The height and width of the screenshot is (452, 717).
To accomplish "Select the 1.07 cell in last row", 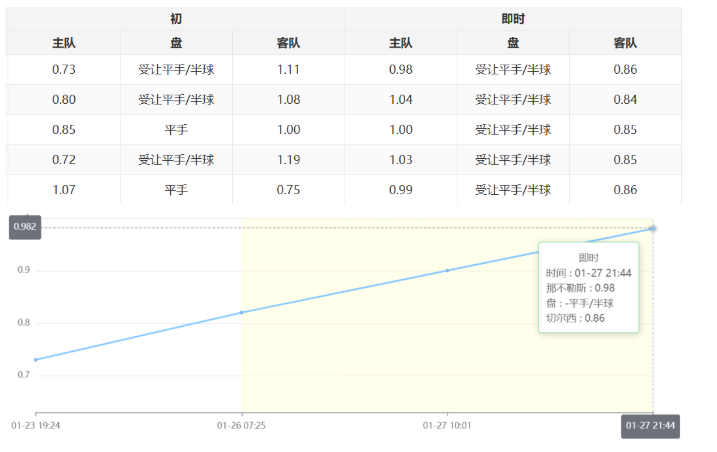I will [64, 189].
